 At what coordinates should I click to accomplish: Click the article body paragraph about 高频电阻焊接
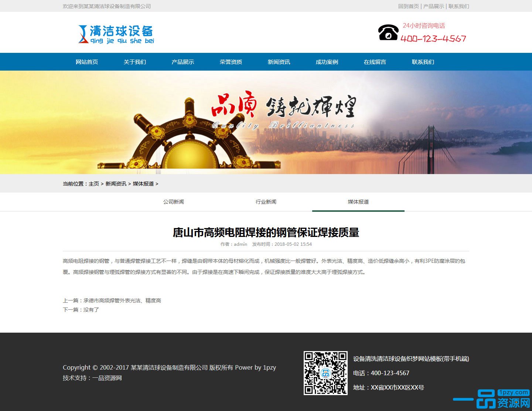(x=264, y=266)
